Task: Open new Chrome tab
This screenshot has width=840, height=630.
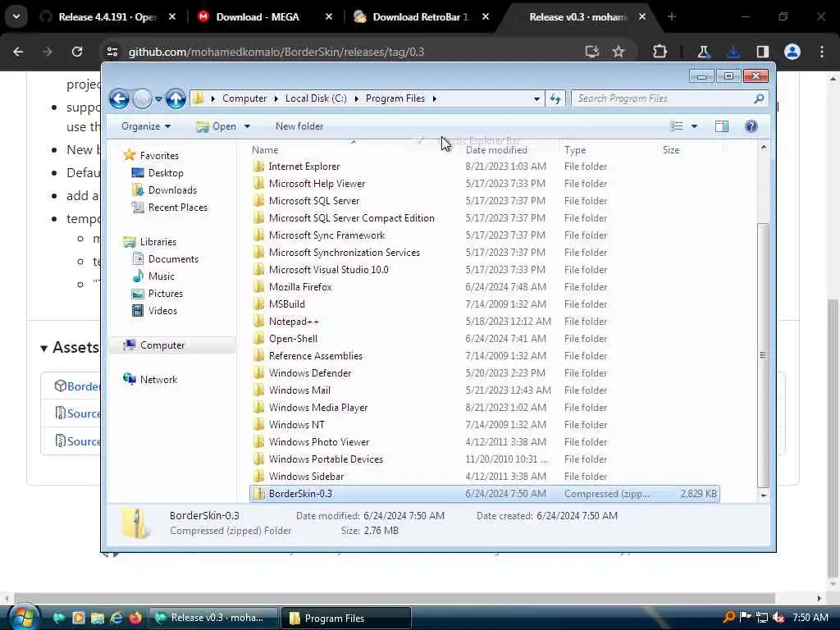Action: 672,17
